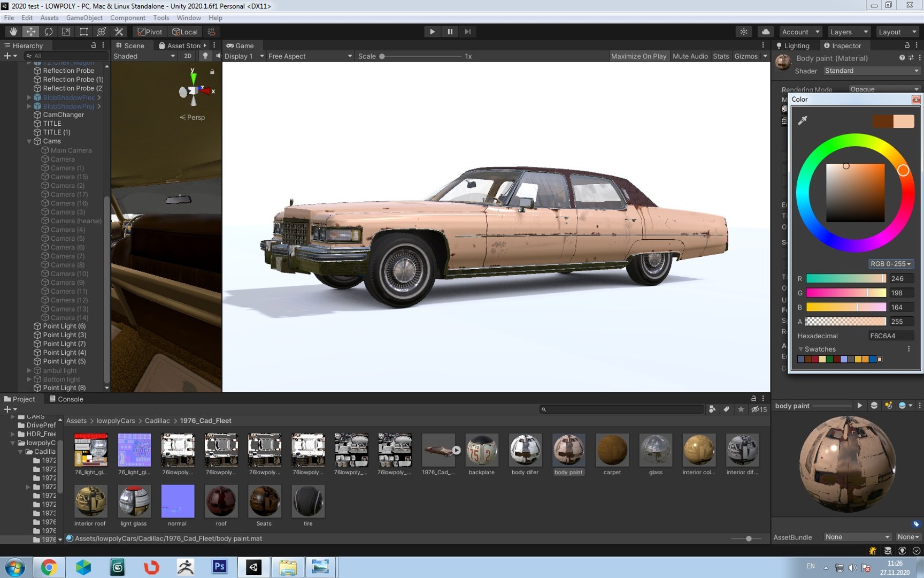Image resolution: width=924 pixels, height=578 pixels.
Task: Adjust the Game view Scale slider
Action: tap(420, 56)
